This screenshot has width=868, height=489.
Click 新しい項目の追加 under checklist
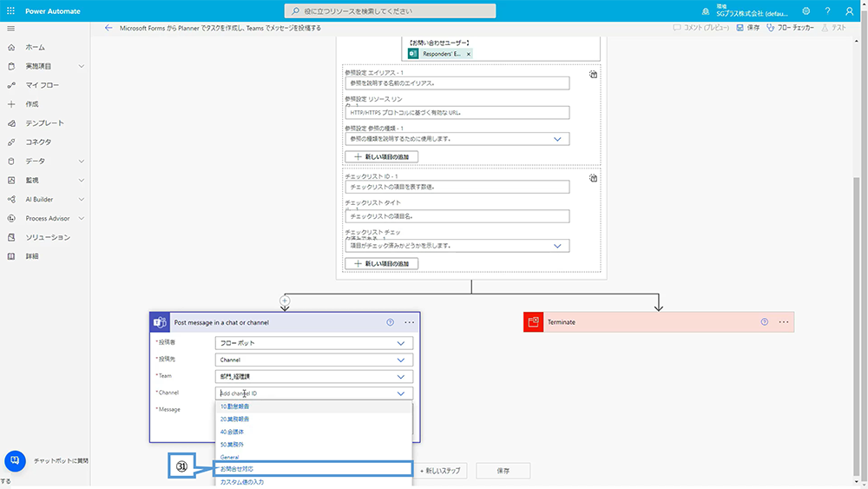pyautogui.click(x=381, y=263)
